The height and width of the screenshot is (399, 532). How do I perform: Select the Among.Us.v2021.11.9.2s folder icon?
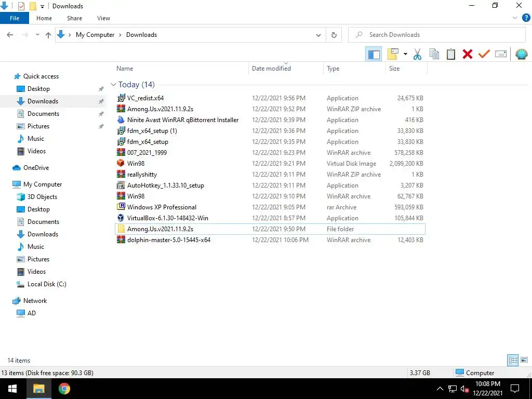(121, 229)
